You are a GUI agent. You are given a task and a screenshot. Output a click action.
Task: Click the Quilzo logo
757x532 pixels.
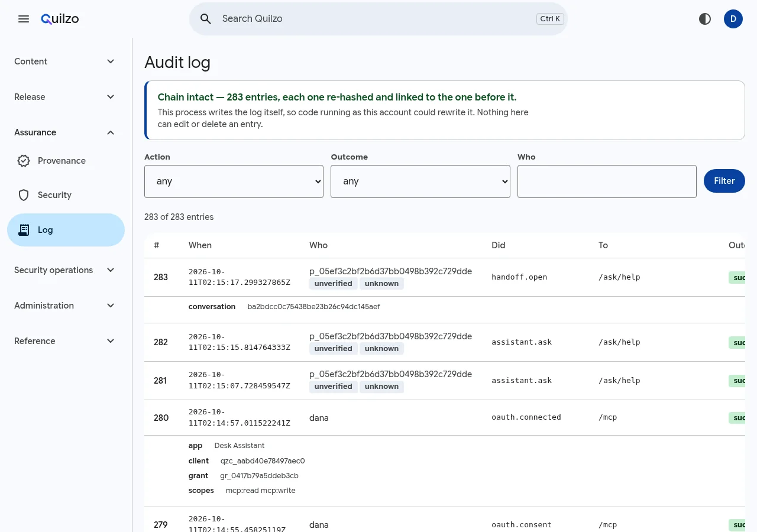60,19
